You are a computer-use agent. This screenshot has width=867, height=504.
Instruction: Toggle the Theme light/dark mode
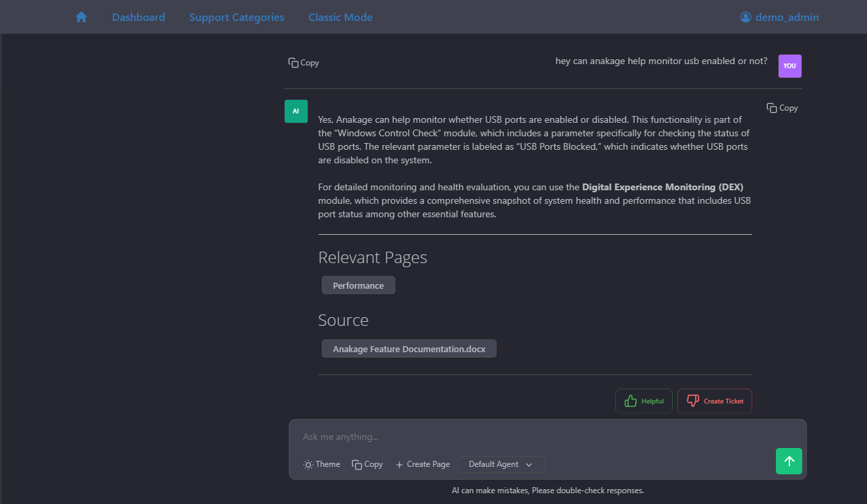click(x=322, y=464)
